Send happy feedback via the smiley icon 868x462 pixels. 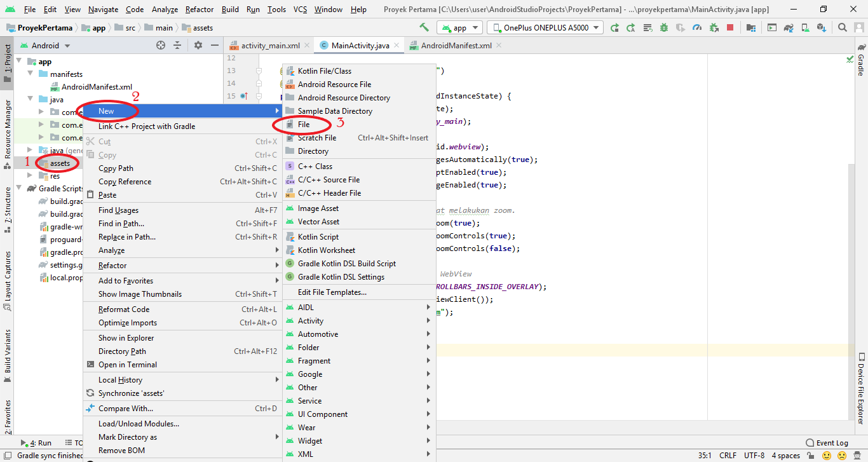pyautogui.click(x=826, y=454)
